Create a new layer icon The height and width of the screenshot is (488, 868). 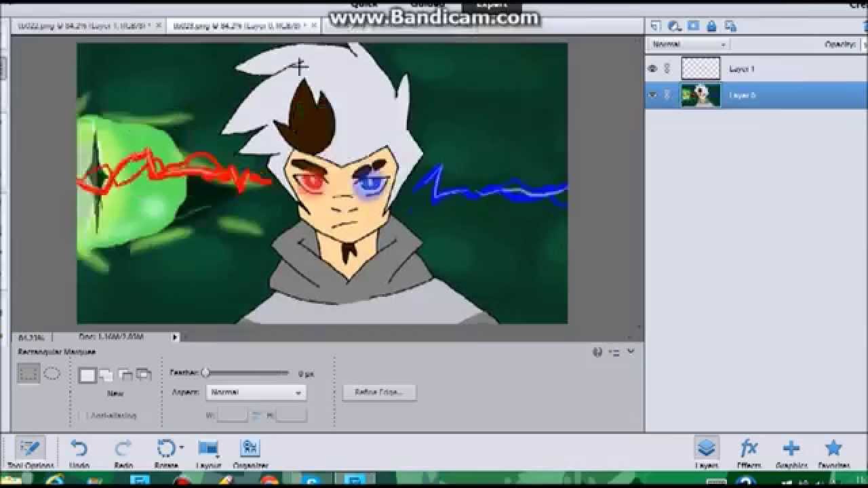point(656,26)
